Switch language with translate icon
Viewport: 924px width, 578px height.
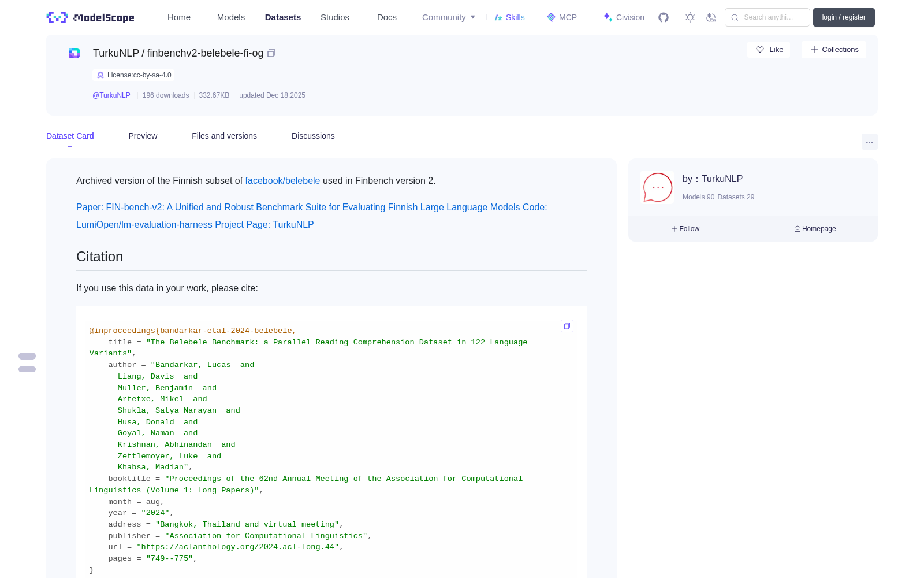711,17
